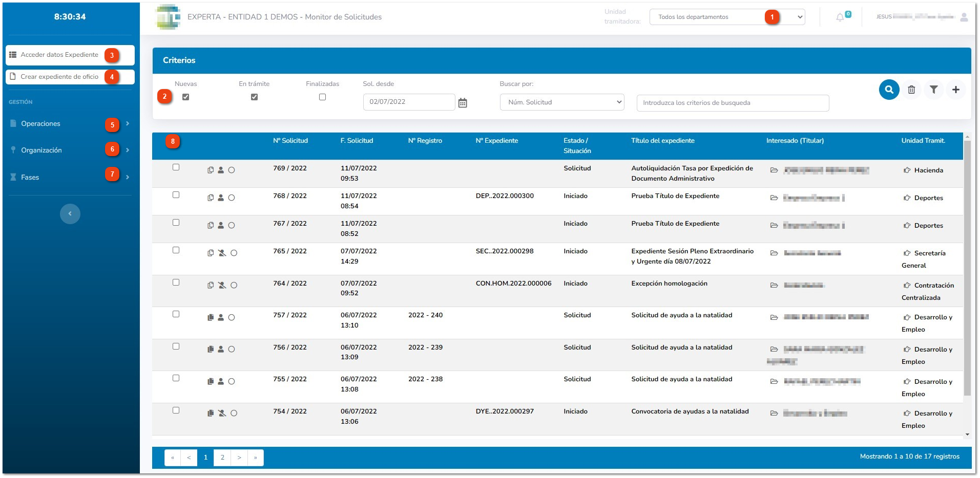Open the calendar icon beside Sol. desde
Viewport: 980px width, 478px height.
(x=463, y=103)
